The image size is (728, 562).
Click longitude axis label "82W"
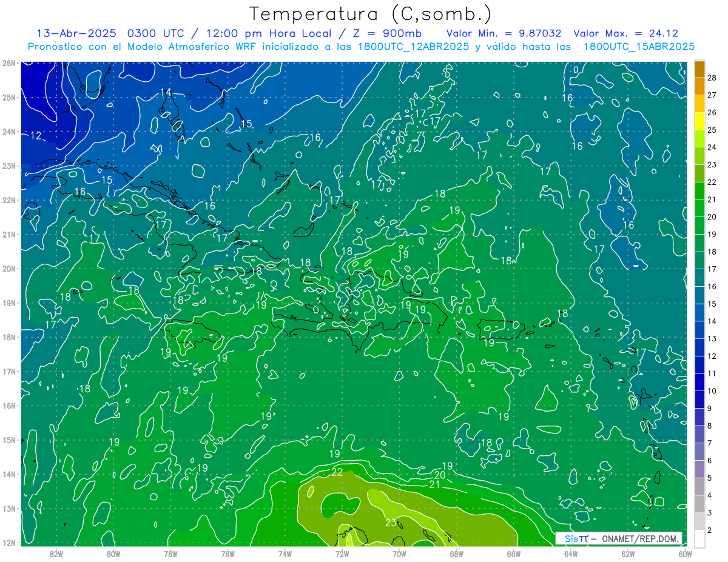coord(56,553)
